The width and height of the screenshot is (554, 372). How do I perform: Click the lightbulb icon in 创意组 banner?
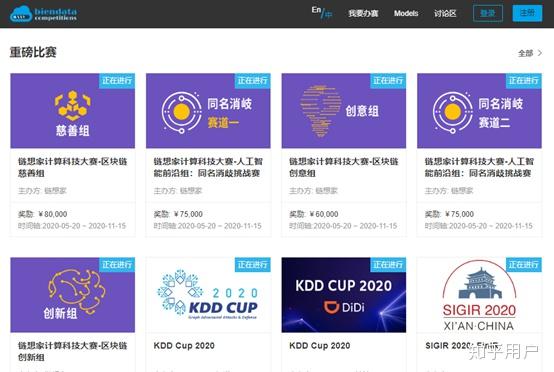point(320,110)
